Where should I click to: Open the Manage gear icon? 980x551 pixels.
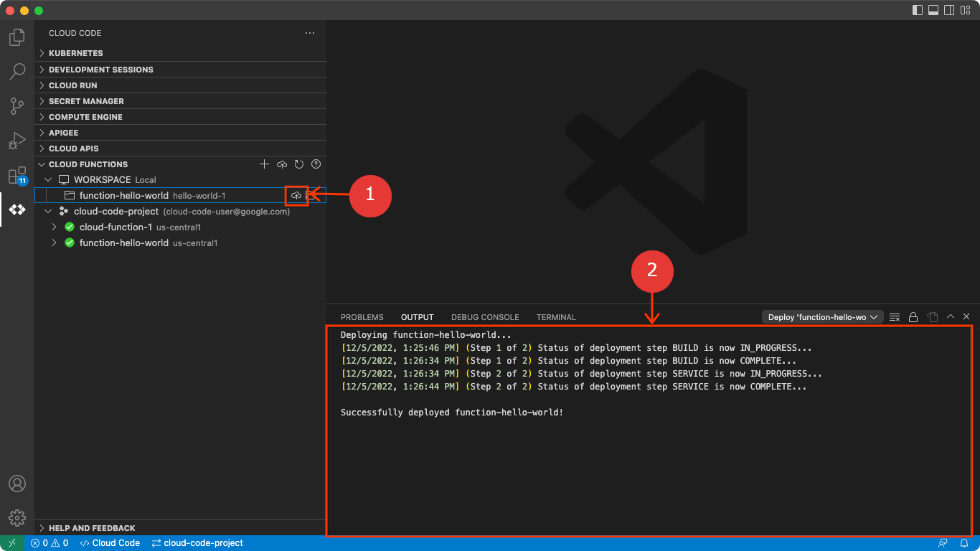click(17, 518)
